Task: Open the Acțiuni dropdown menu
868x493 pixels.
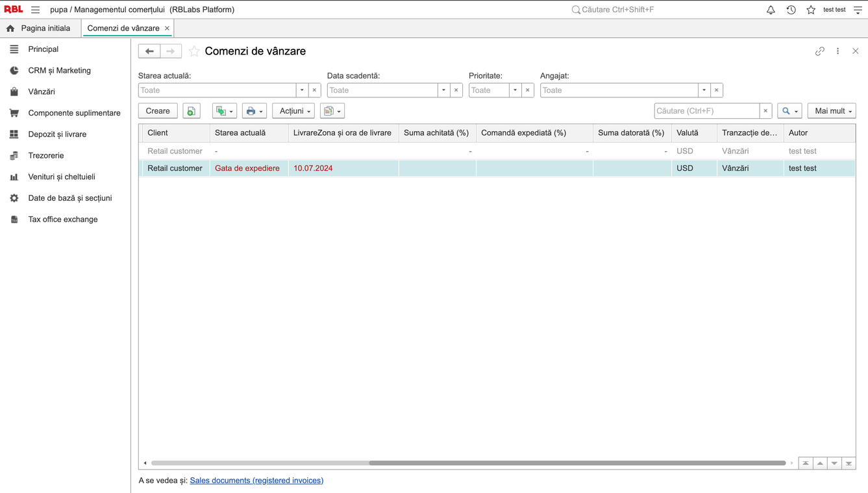Action: [x=293, y=111]
